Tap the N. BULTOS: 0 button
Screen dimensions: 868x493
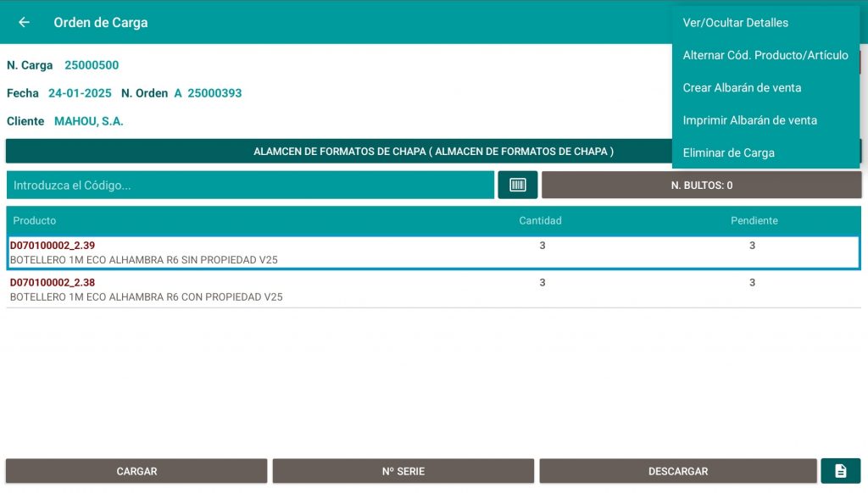click(x=701, y=185)
